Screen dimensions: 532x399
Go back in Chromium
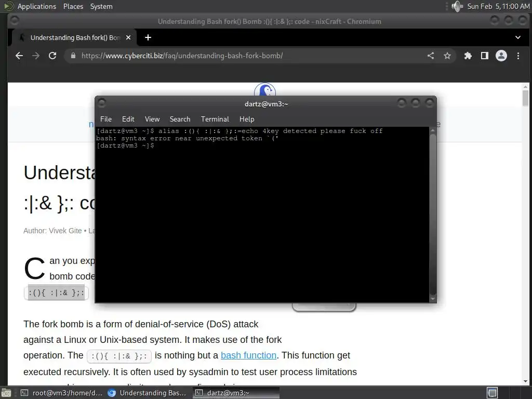coord(19,56)
